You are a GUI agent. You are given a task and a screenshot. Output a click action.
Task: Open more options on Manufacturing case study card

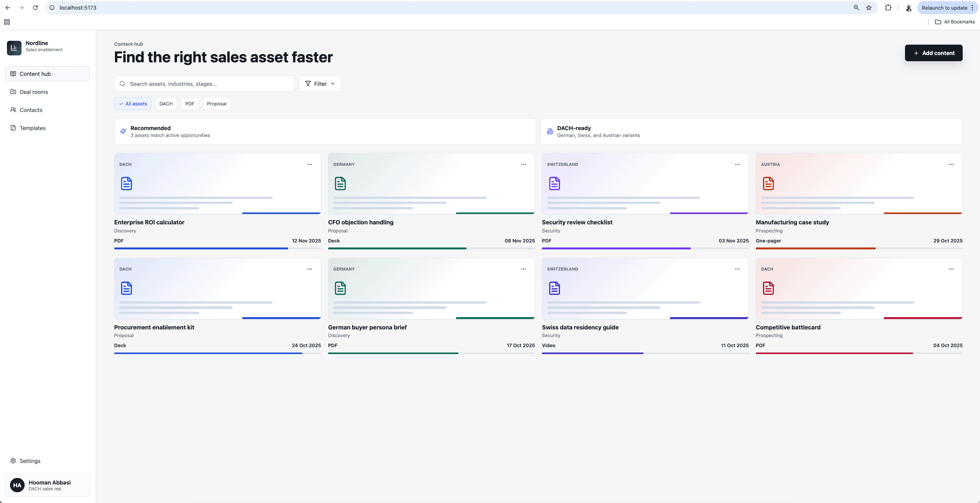click(x=951, y=164)
